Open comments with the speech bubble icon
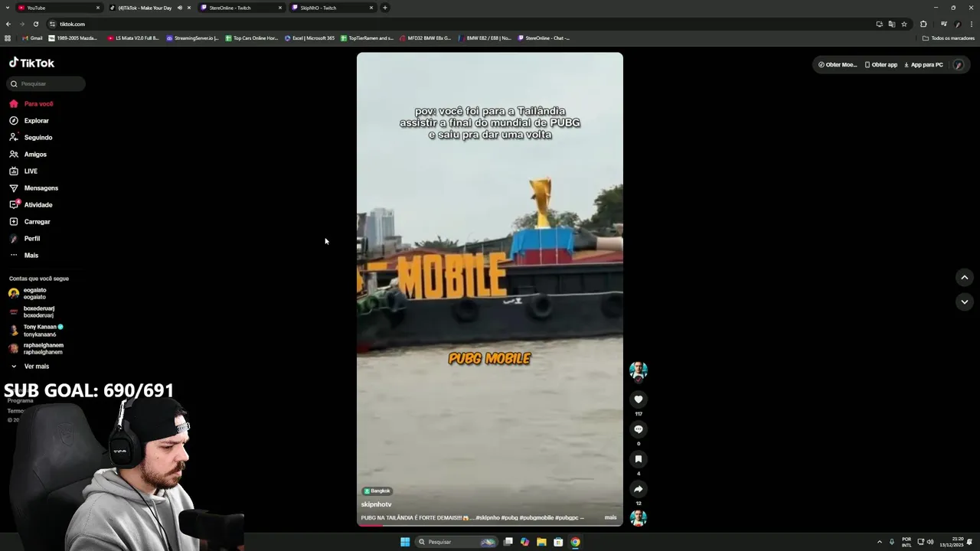The width and height of the screenshot is (980, 551). click(x=639, y=429)
